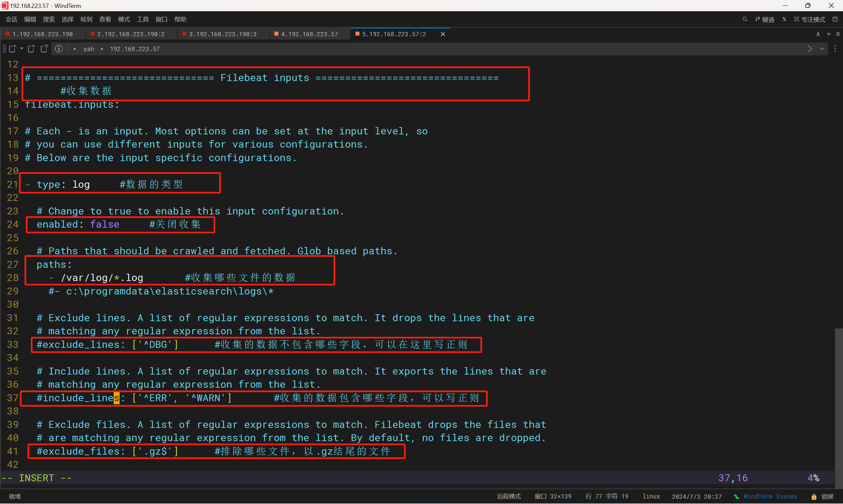Click '#exclude_lines' on line 33

78,344
